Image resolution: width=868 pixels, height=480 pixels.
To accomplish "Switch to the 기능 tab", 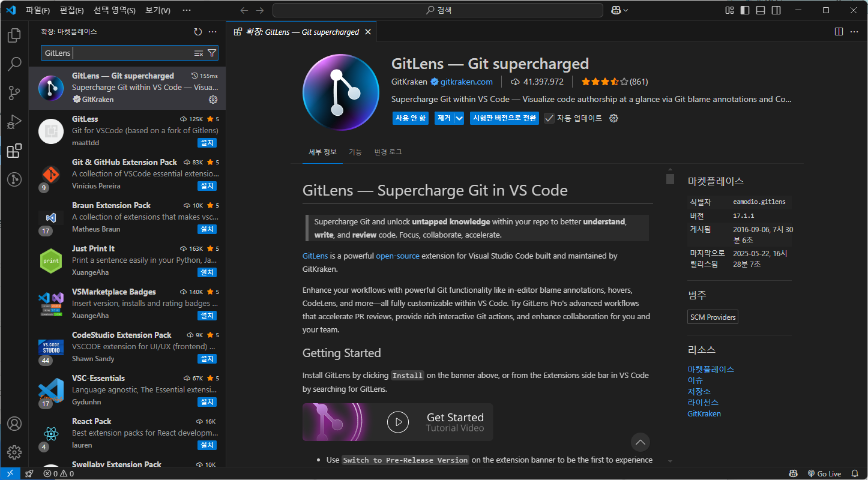I will tap(355, 152).
